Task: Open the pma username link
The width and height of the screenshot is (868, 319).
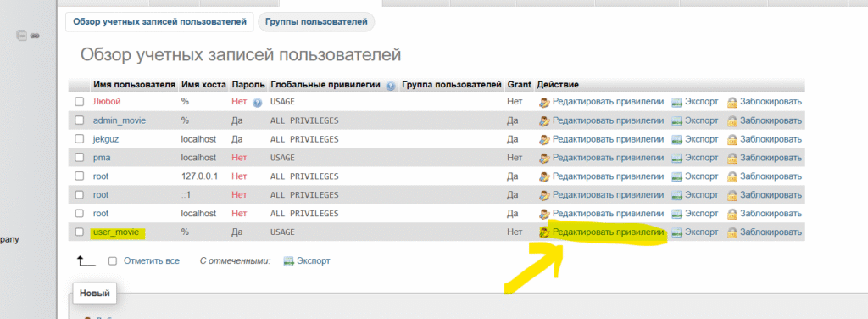Action: click(102, 158)
